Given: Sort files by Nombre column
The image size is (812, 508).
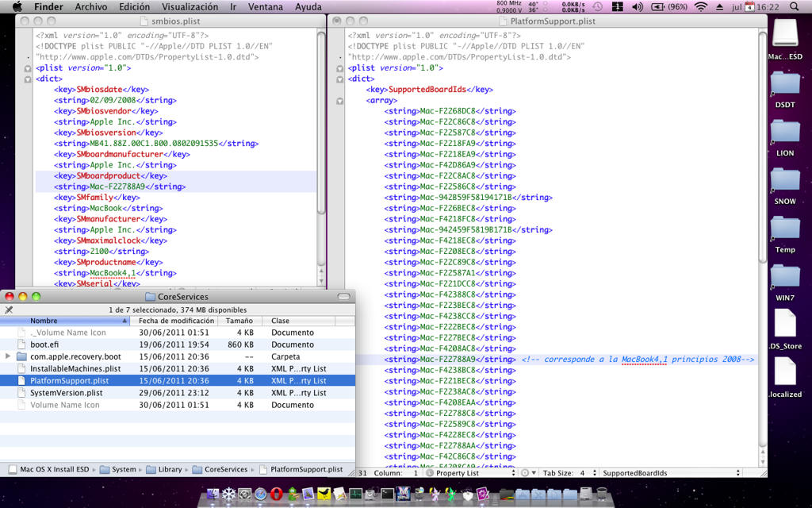Looking at the screenshot, I should tap(65, 321).
